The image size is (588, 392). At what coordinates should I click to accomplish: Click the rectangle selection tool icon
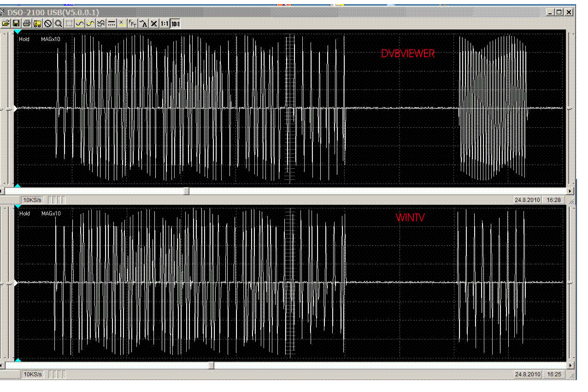coord(69,24)
